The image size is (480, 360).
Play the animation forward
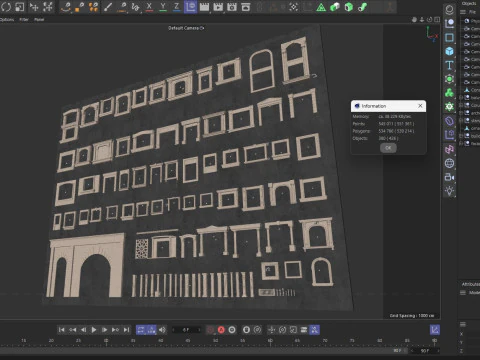pyautogui.click(x=94, y=330)
